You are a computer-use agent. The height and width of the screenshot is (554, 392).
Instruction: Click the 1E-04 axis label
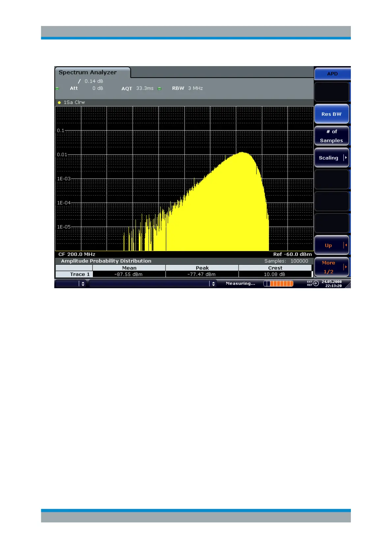pyautogui.click(x=64, y=203)
